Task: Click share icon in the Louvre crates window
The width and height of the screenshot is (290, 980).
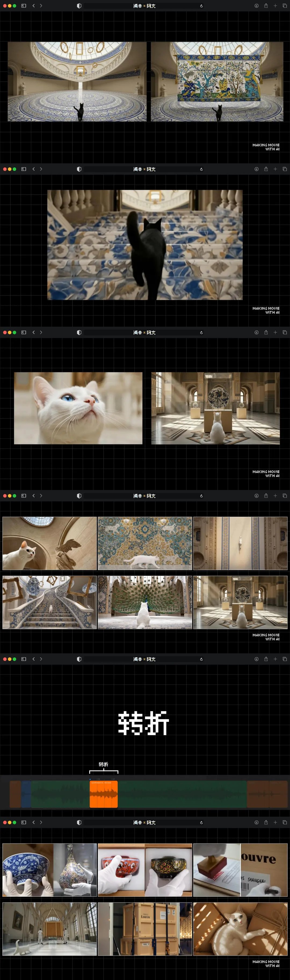Action: 266,822
